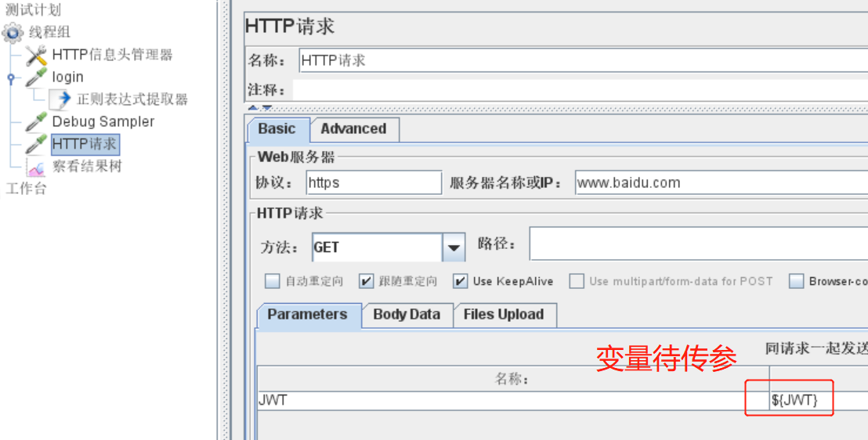Click the 名称 column header in parameters table
Viewport: 868px width, 440px height.
(x=513, y=379)
